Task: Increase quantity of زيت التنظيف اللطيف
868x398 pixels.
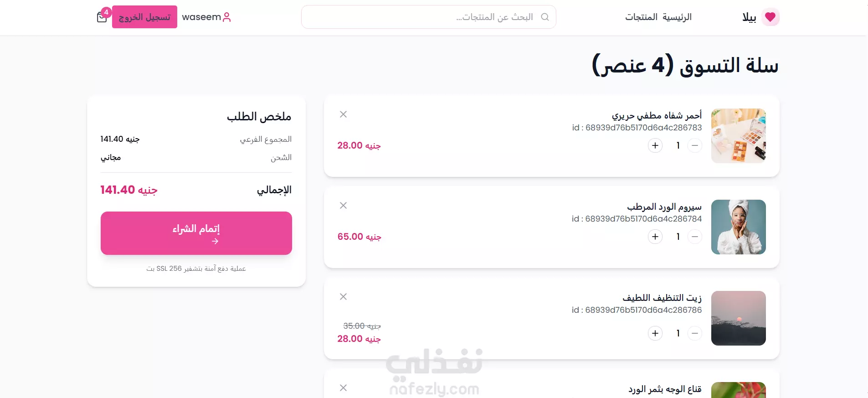Action: tap(655, 333)
